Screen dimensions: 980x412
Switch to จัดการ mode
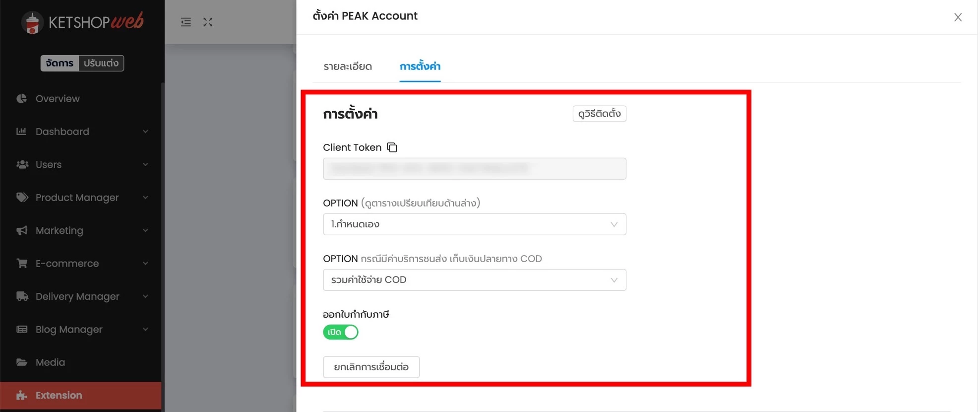coord(60,63)
